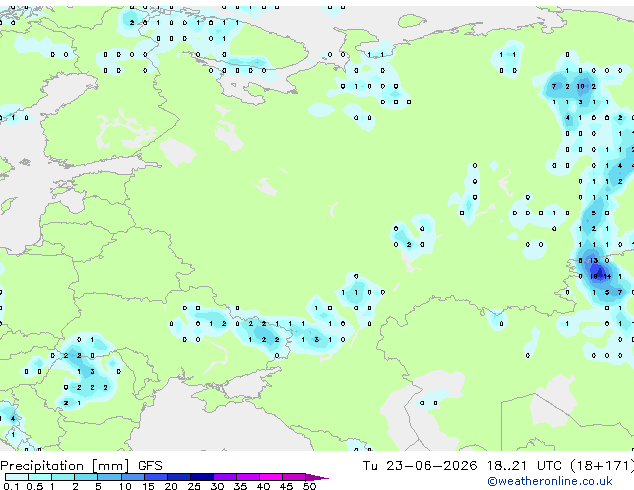The image size is (634, 490).
Task: Click the '10' precipitation value on the map
Action: click(581, 87)
